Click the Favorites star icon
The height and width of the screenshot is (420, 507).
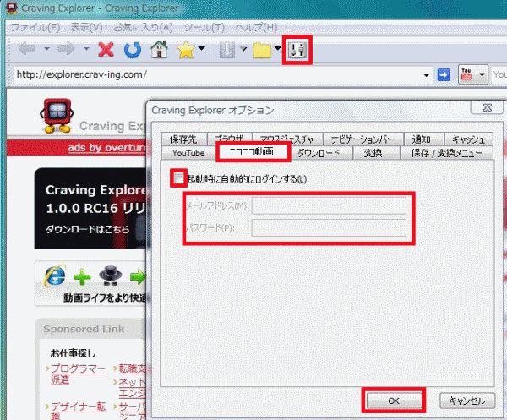186,50
